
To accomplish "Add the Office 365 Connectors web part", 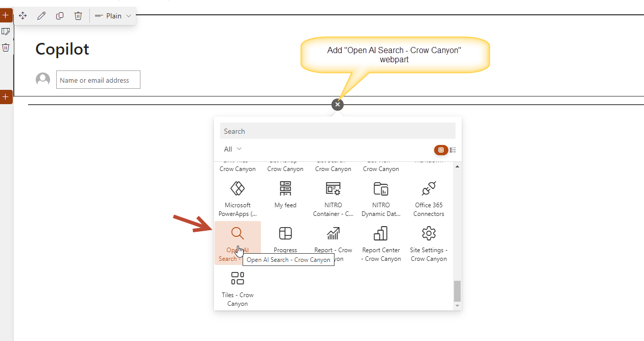I will point(429,198).
